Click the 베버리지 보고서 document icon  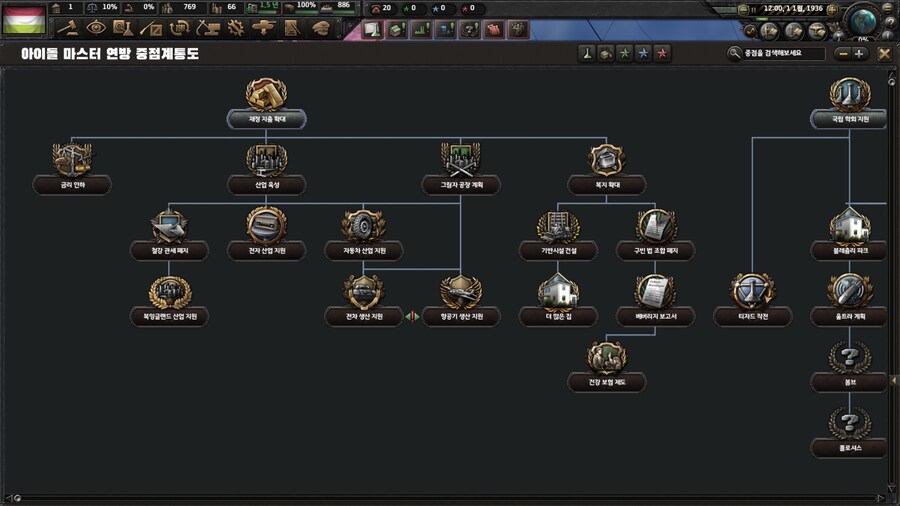(656, 291)
